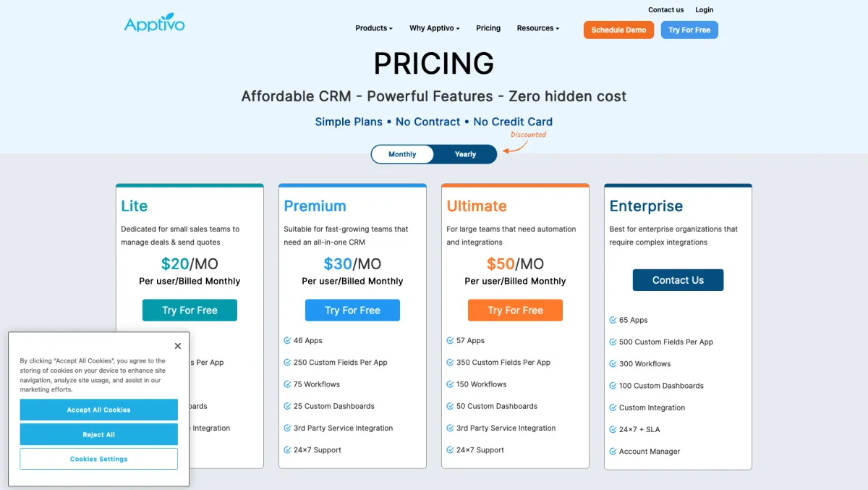Switch billing toggle to Monthly
This screenshot has width=868, height=490.
point(402,154)
